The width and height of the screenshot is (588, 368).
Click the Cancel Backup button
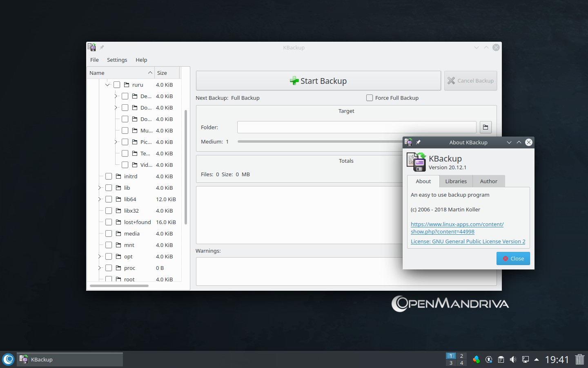[470, 81]
